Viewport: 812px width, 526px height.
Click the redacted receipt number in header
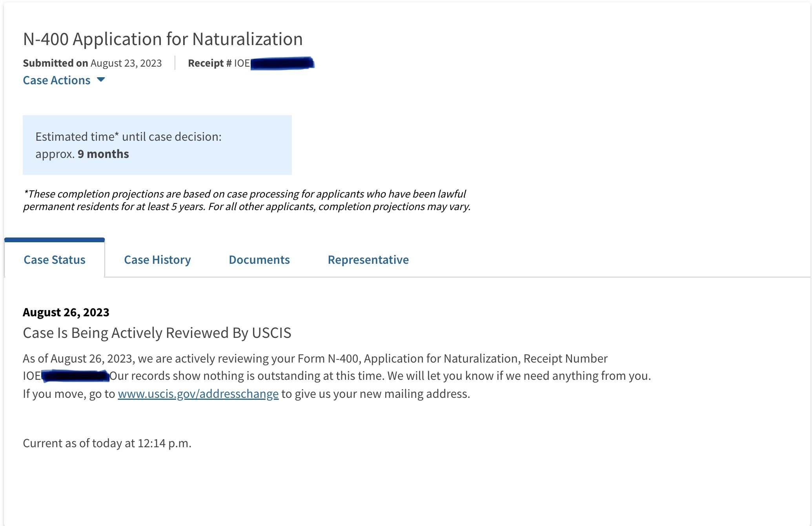click(x=282, y=63)
